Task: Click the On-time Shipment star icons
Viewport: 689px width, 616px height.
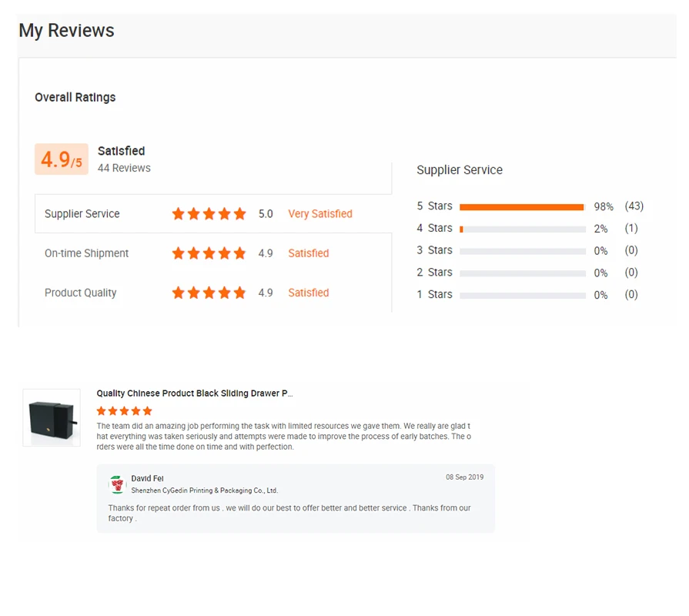Action: (x=209, y=253)
